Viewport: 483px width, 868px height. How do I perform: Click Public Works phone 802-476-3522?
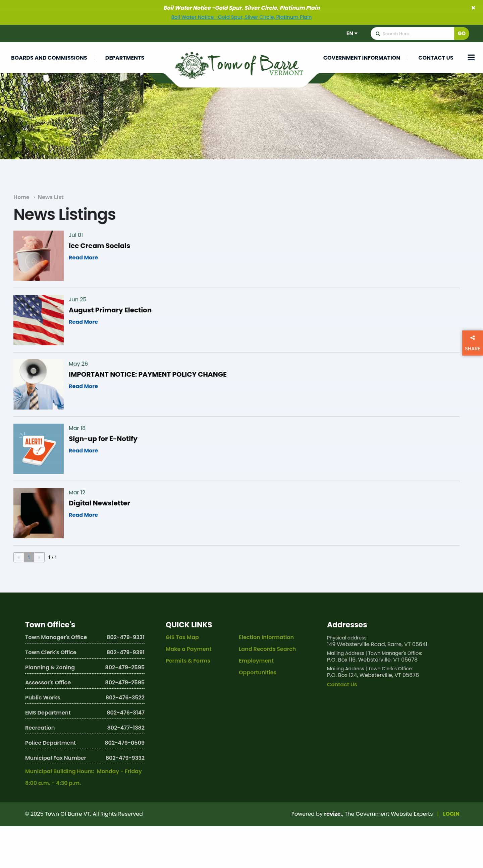(125, 697)
